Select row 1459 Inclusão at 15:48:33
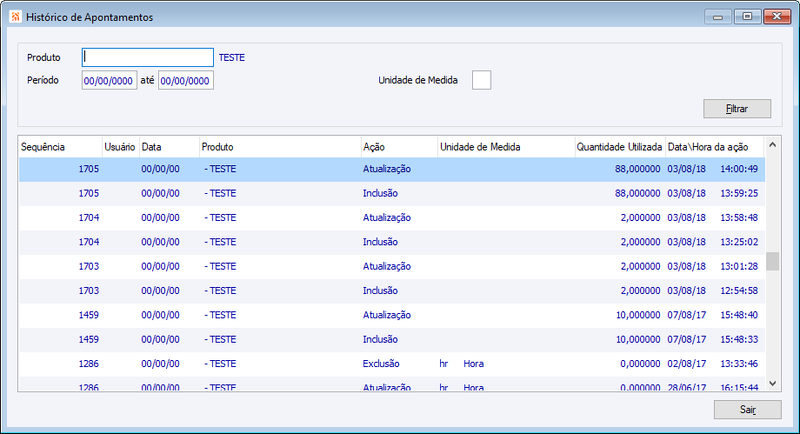 [392, 340]
